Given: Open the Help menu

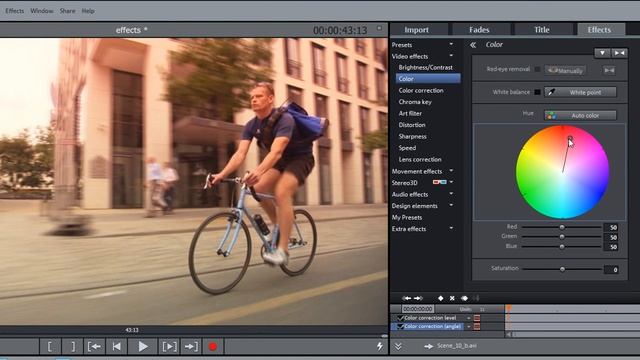Looking at the screenshot, I should [88, 11].
